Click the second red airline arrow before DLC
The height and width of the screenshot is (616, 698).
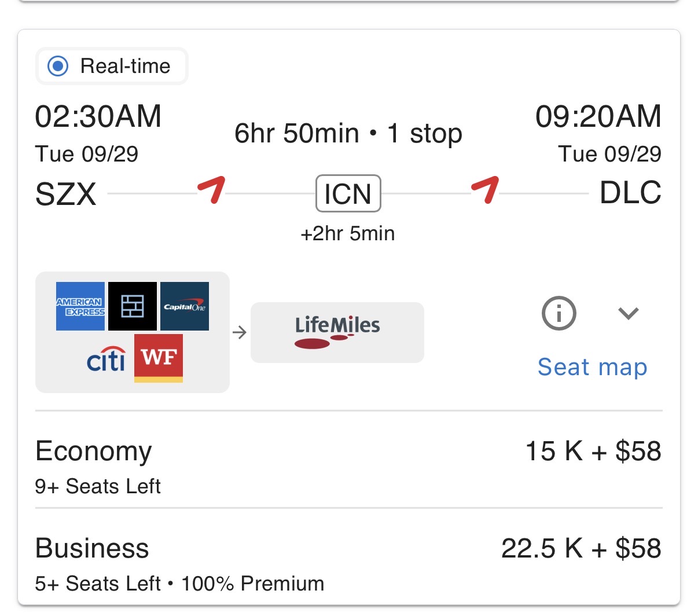[x=485, y=190]
